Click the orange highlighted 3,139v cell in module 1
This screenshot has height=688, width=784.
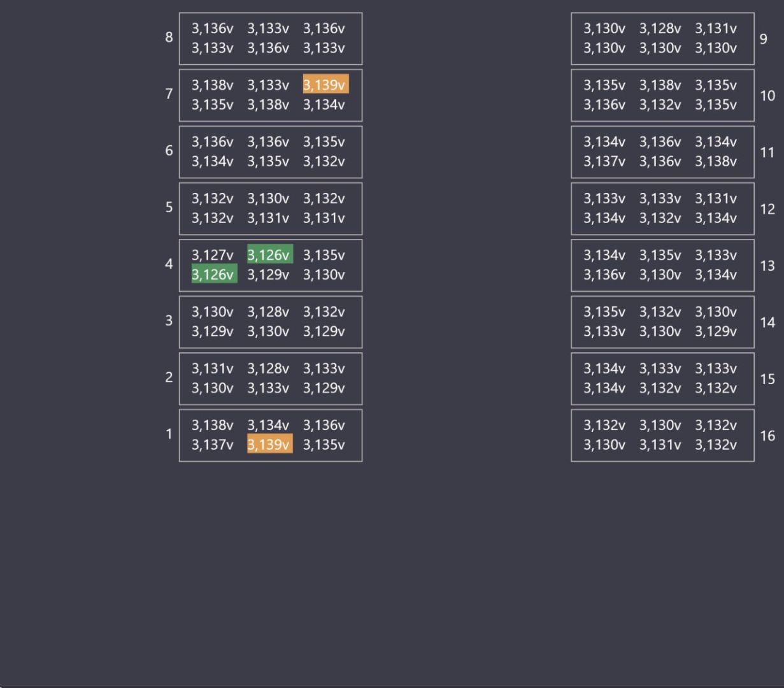coord(269,445)
